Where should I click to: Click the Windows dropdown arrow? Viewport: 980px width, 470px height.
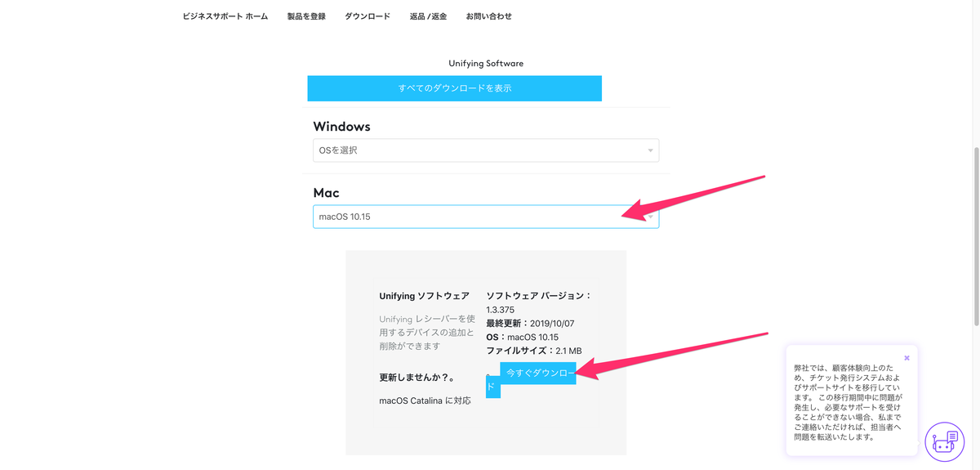[650, 150]
